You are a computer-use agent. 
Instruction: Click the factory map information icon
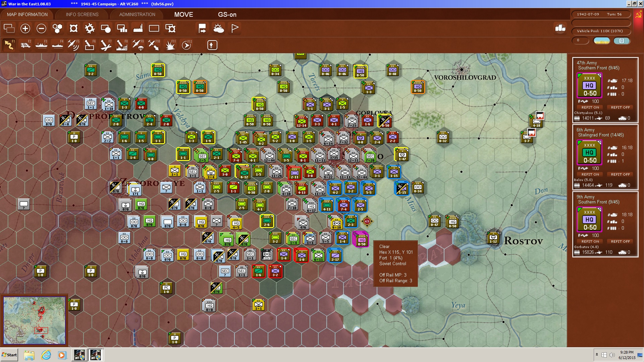(x=138, y=28)
